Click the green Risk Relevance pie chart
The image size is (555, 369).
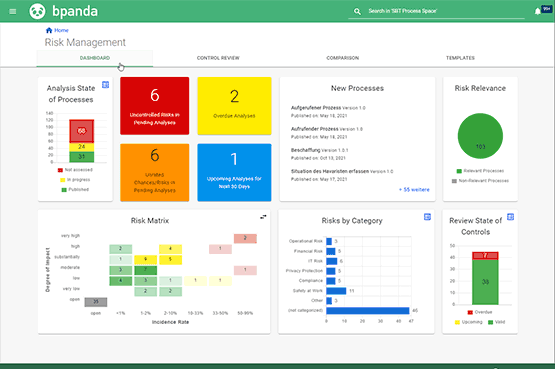coord(480,136)
